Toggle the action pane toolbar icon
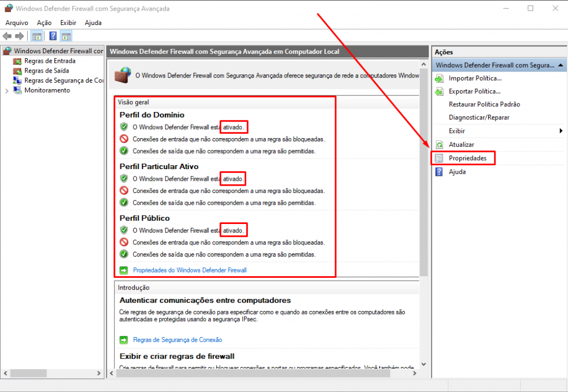Viewport: 568px width, 392px height. tap(66, 36)
